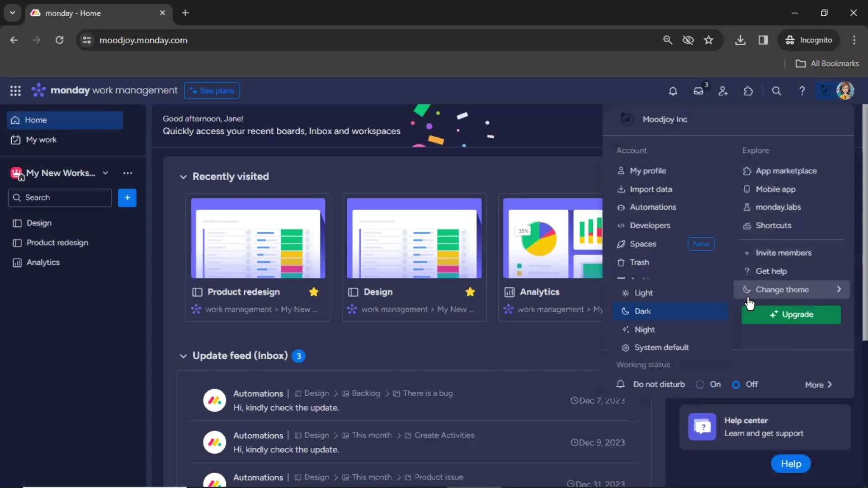Open the notifications bell icon
Screen dimensions: 868x488
[673, 91]
